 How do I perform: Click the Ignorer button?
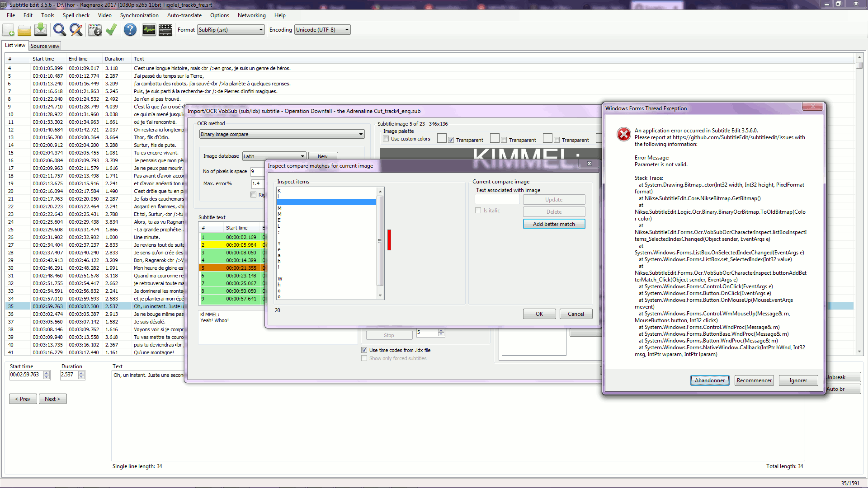click(798, 380)
